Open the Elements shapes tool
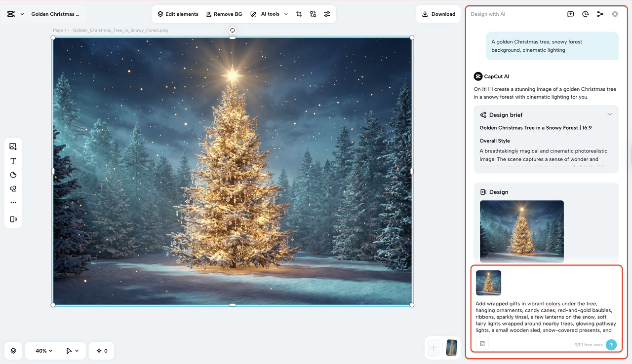The image size is (632, 364). click(13, 188)
